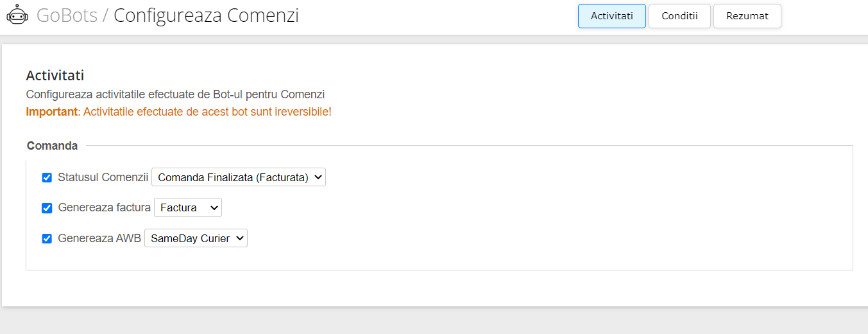Click the Comanda group legend
Viewport: 868px width, 334px height.
pos(53,146)
